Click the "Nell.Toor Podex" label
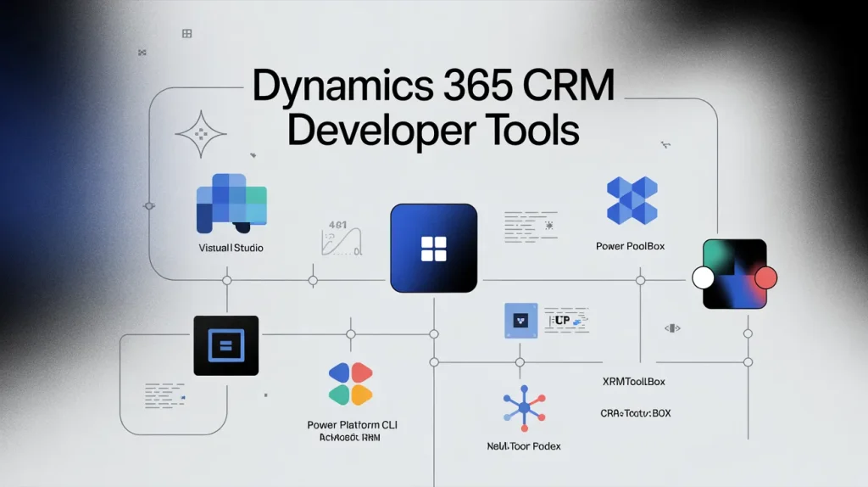 (524, 446)
